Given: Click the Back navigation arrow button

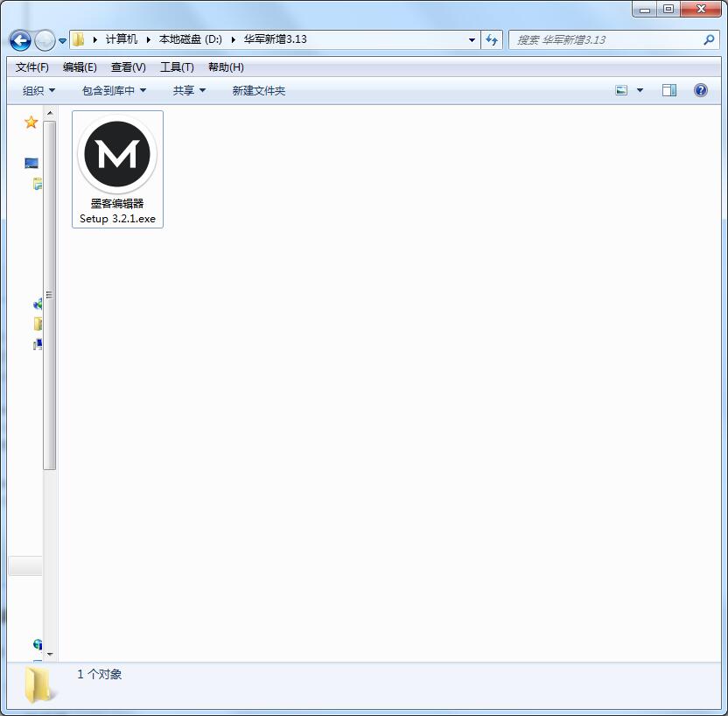Looking at the screenshot, I should tap(20, 40).
